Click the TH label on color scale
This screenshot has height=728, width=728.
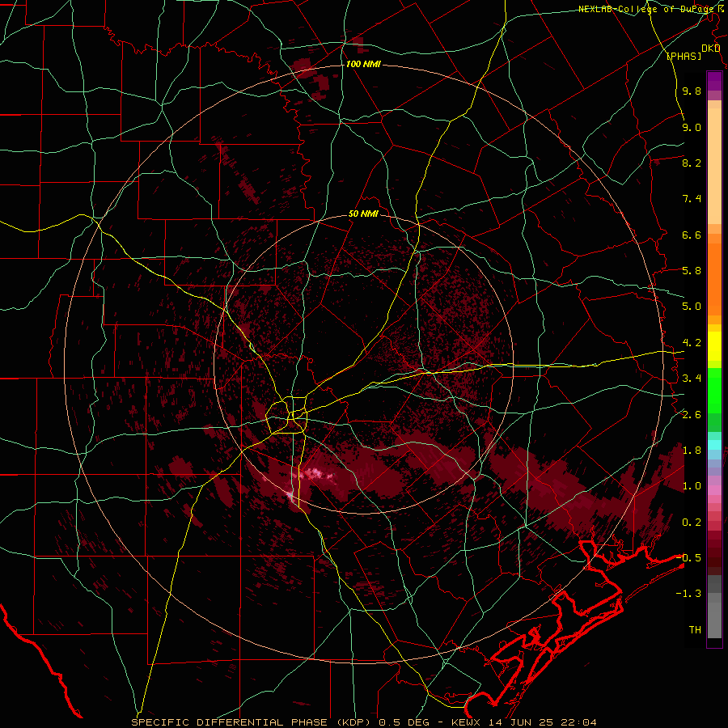(x=695, y=630)
